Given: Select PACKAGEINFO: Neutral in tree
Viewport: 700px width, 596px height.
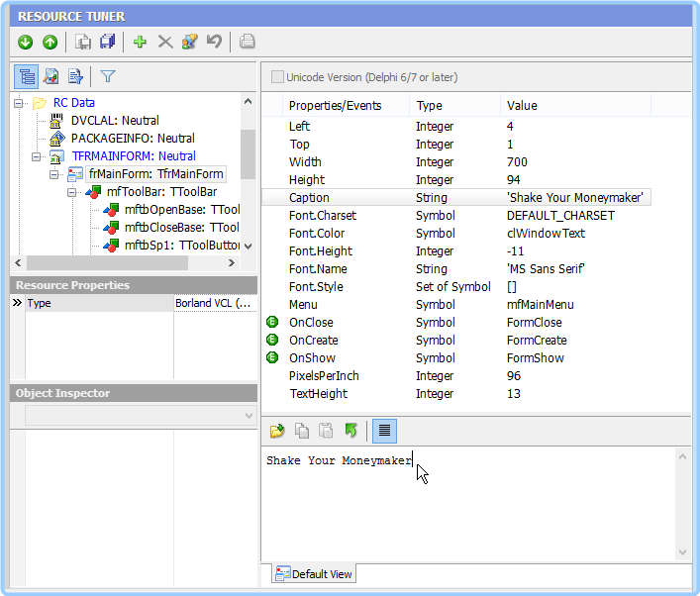Looking at the screenshot, I should point(133,139).
